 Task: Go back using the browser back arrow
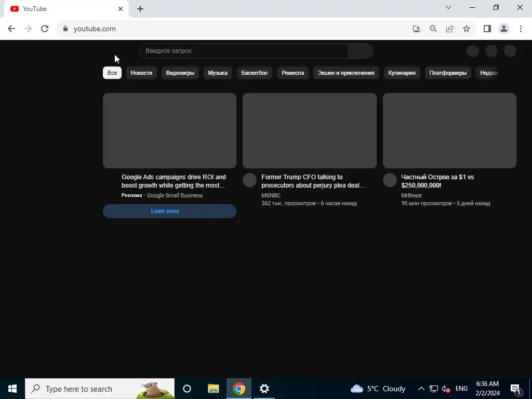coord(11,29)
